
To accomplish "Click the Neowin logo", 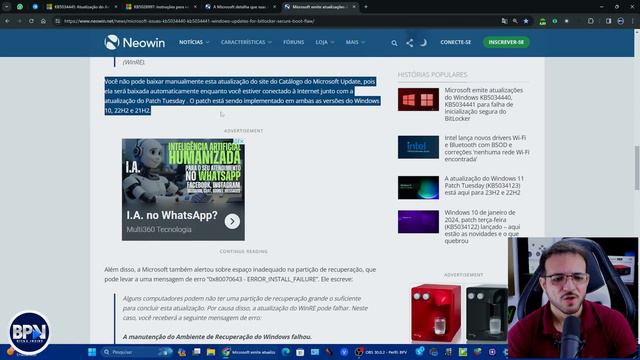I will tap(135, 42).
